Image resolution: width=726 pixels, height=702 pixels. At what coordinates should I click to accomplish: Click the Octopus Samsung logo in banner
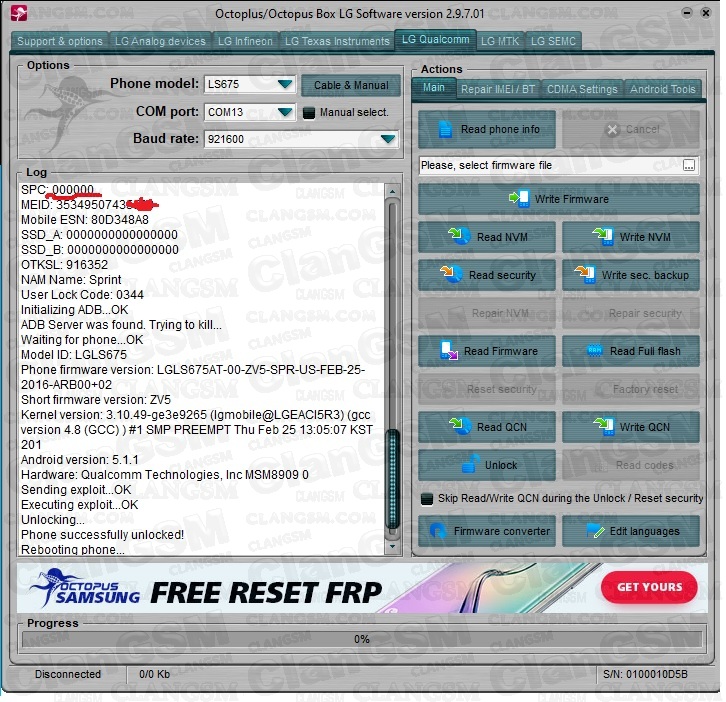coord(85,589)
